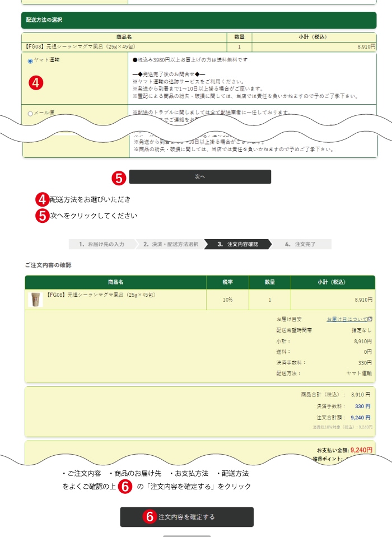Select the ヤマト運輸 delivery radio button
The width and height of the screenshot is (392, 537).
click(x=30, y=60)
